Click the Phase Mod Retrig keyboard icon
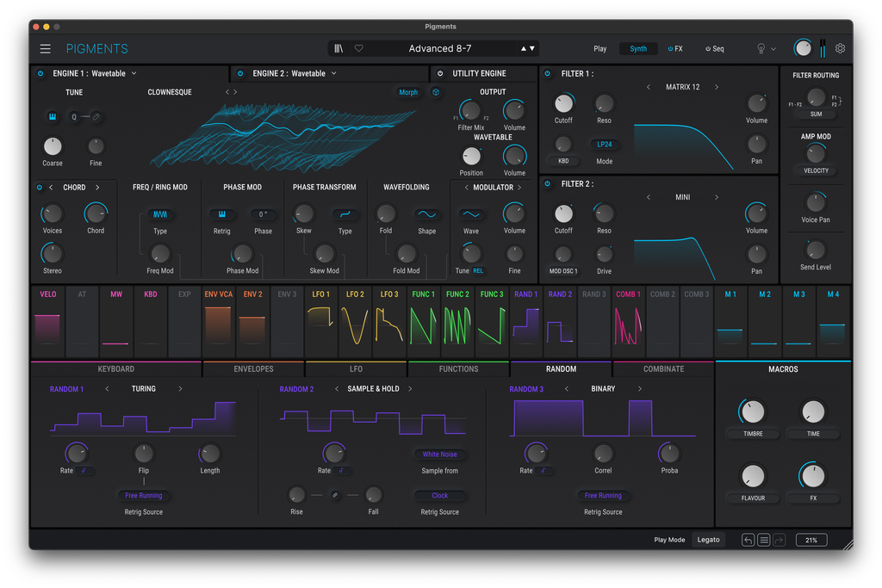 (x=221, y=214)
